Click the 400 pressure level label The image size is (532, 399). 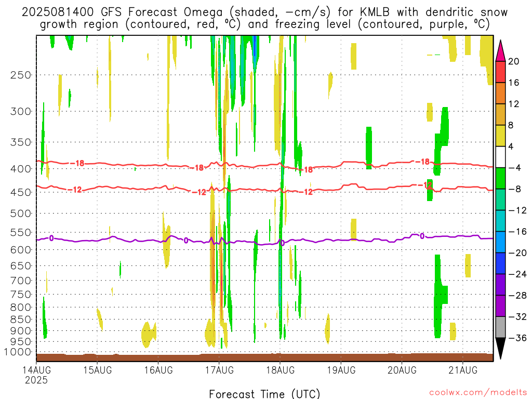tap(21, 169)
